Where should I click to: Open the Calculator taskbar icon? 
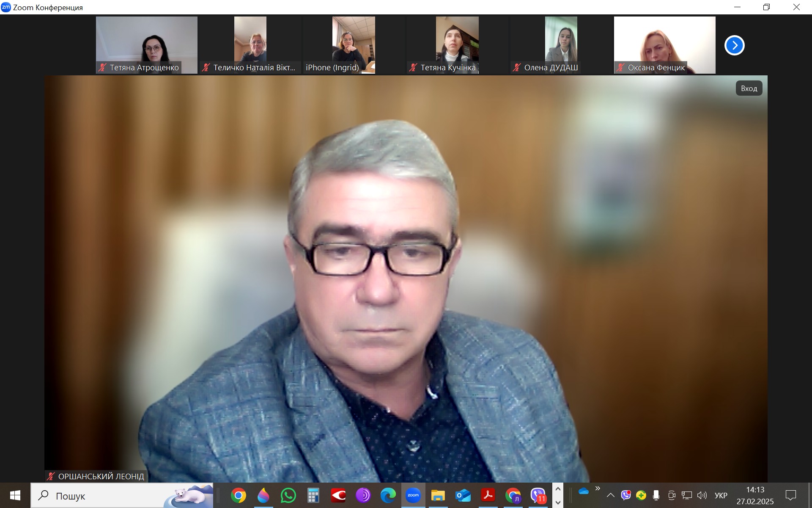point(313,495)
